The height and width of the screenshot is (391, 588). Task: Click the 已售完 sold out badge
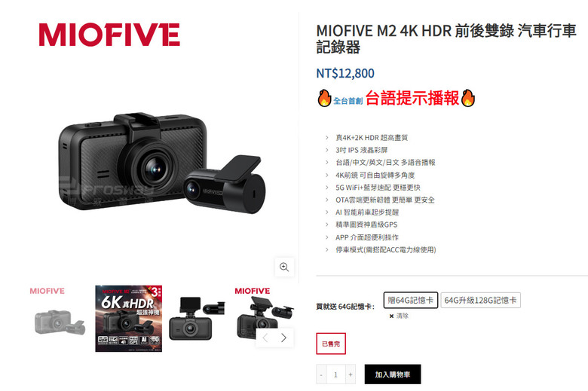(331, 344)
